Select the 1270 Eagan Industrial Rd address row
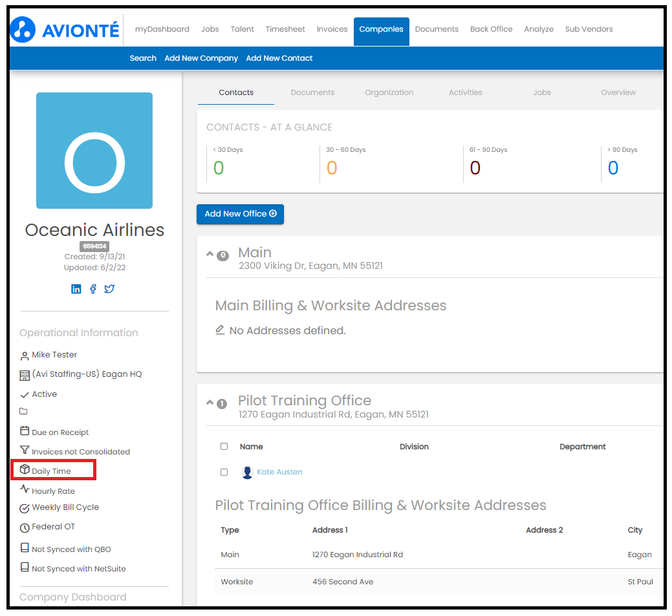The width and height of the screenshot is (672, 616). [x=439, y=555]
